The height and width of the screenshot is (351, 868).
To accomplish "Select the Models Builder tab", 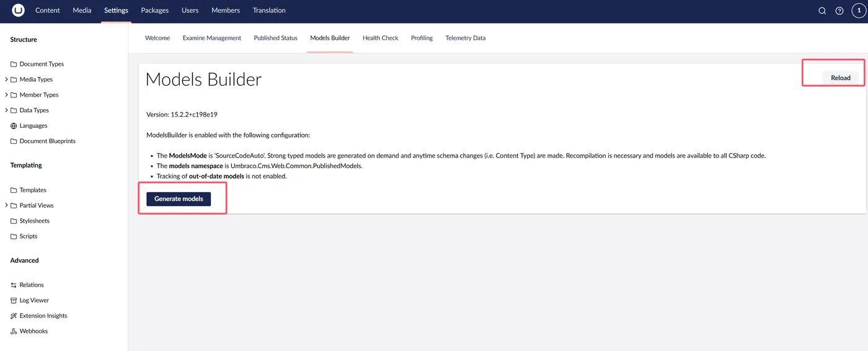I will click(x=330, y=38).
